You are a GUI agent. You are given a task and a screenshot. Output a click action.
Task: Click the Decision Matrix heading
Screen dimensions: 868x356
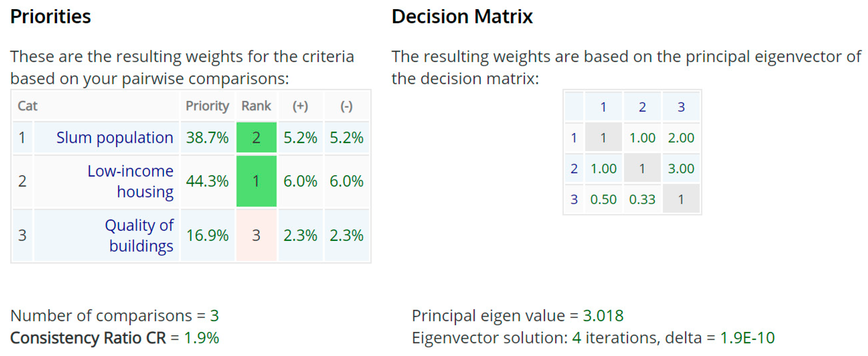pyautogui.click(x=462, y=16)
